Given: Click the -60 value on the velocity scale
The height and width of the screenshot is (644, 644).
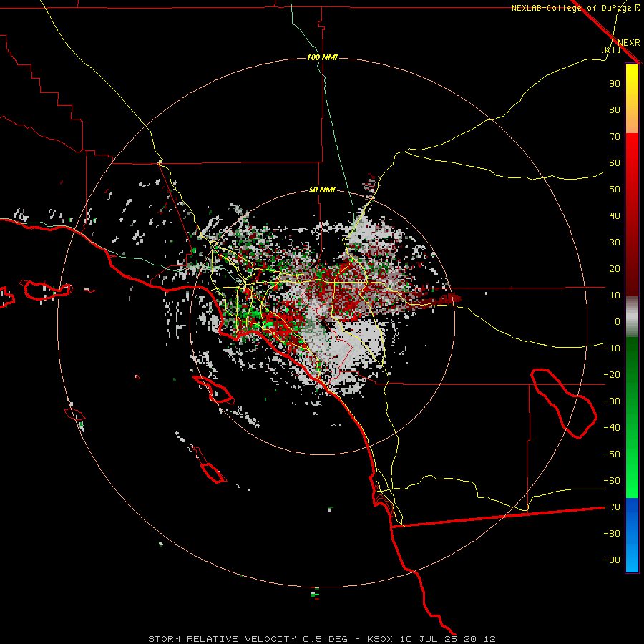Looking at the screenshot, I should (612, 481).
